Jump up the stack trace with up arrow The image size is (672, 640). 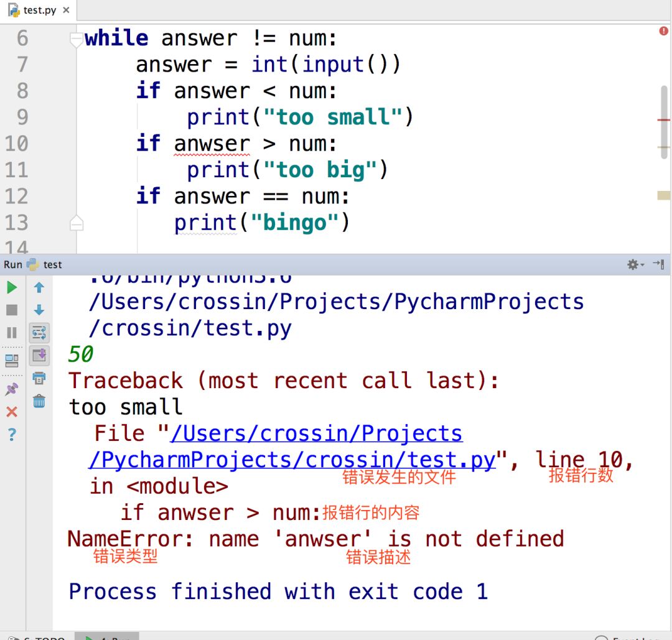(39, 287)
